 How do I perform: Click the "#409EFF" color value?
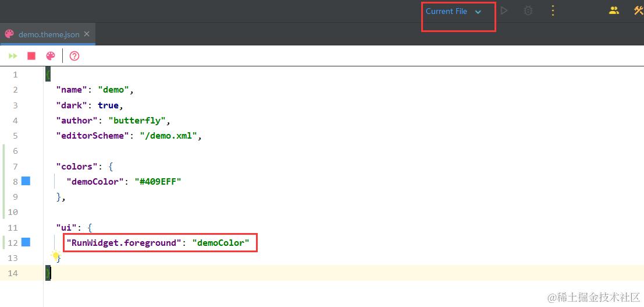click(x=158, y=182)
